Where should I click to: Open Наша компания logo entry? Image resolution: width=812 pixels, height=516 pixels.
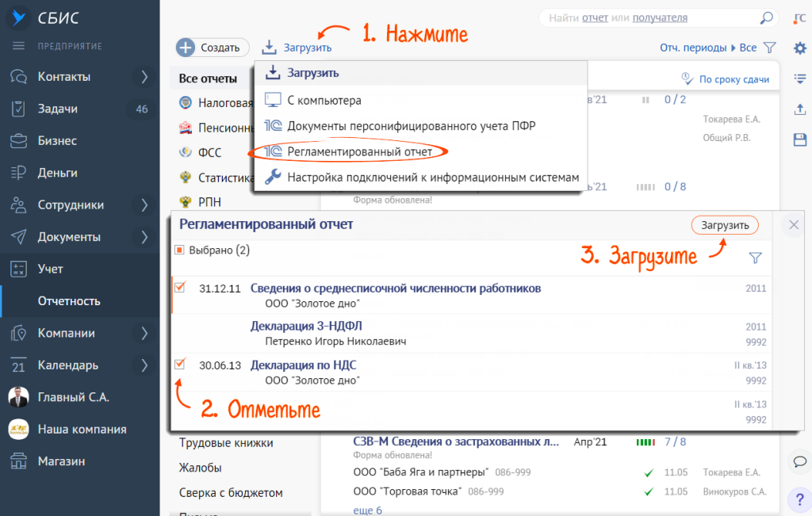[19, 429]
